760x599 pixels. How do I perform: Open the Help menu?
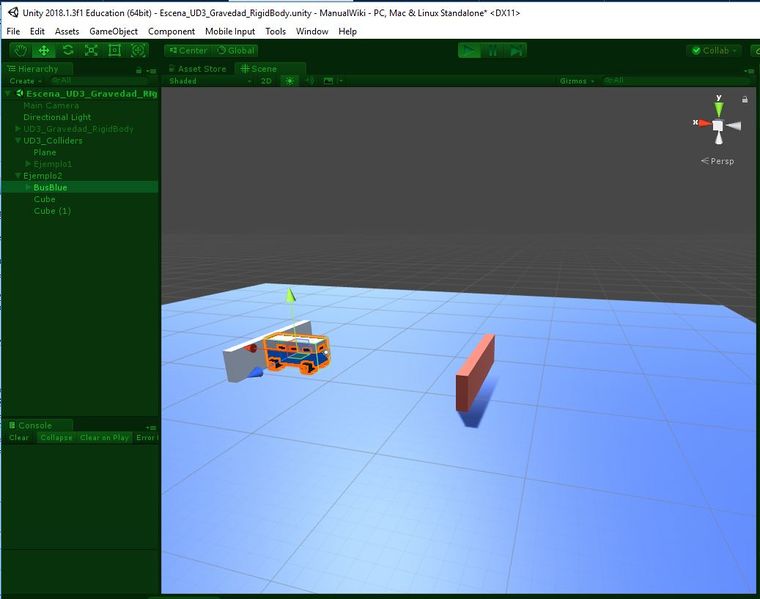point(348,32)
